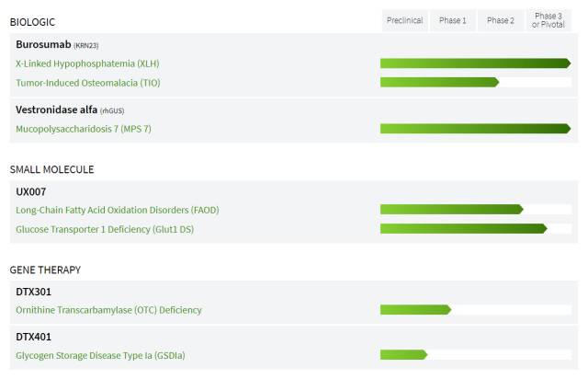Click the Burosumab product name

tap(43, 44)
